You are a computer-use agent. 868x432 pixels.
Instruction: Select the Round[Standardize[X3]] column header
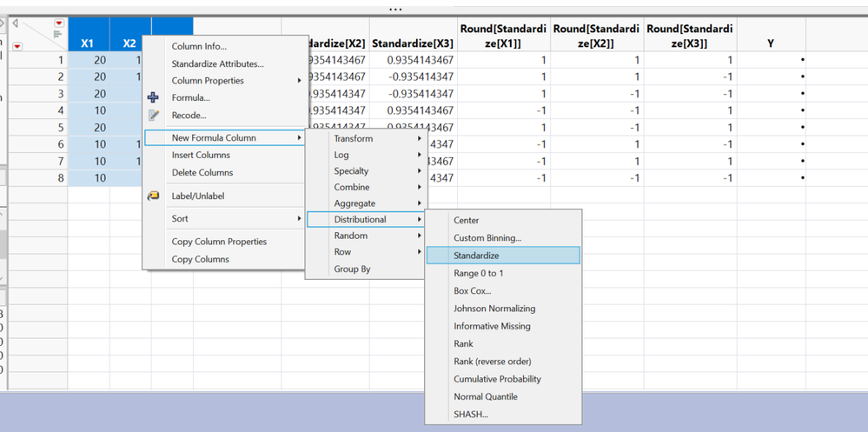tap(690, 35)
